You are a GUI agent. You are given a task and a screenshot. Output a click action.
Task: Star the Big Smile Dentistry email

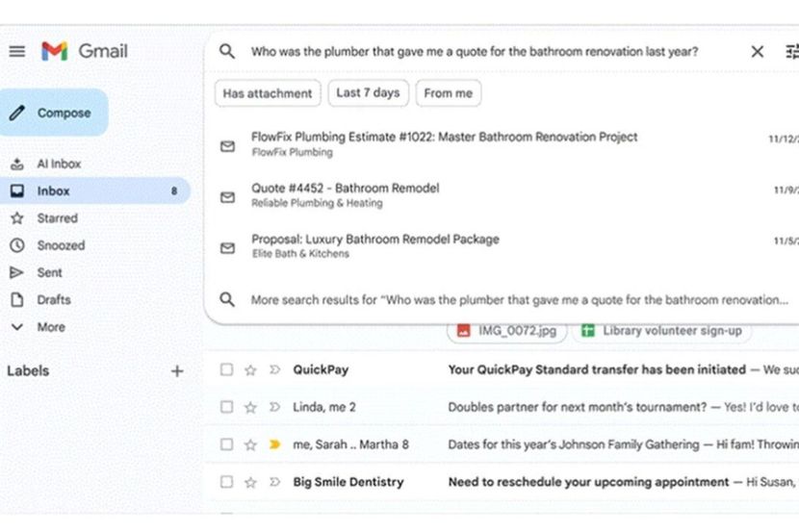[x=250, y=482]
